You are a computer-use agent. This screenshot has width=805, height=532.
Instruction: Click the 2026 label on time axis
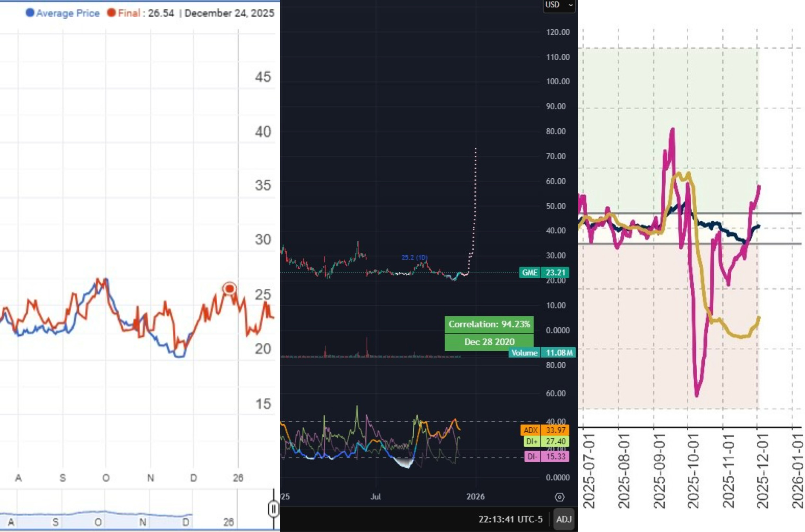(x=476, y=497)
